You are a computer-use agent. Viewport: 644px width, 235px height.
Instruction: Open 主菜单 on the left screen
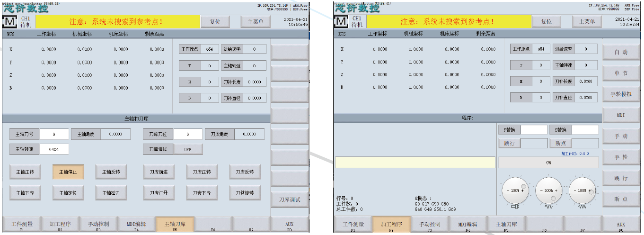[256, 22]
